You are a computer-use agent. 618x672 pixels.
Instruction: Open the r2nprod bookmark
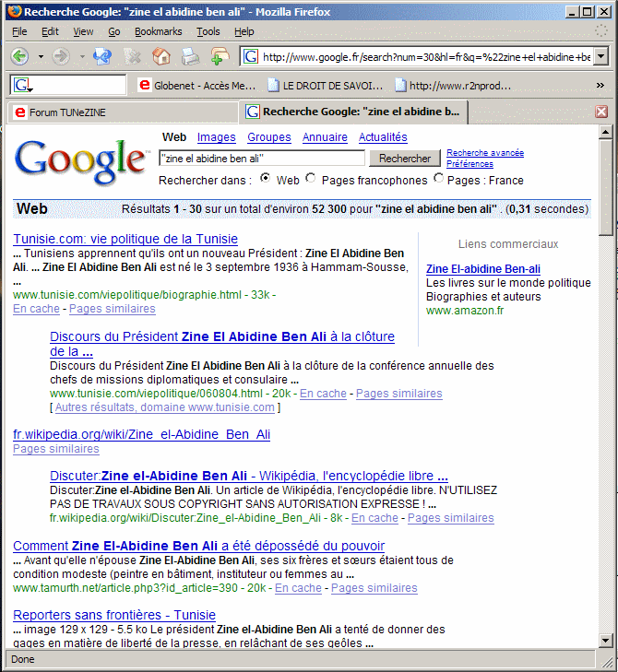453,86
